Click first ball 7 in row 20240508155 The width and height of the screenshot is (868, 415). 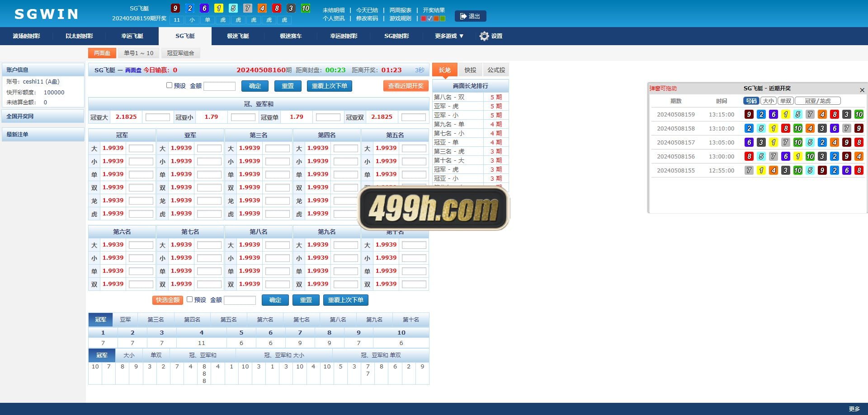pos(749,171)
